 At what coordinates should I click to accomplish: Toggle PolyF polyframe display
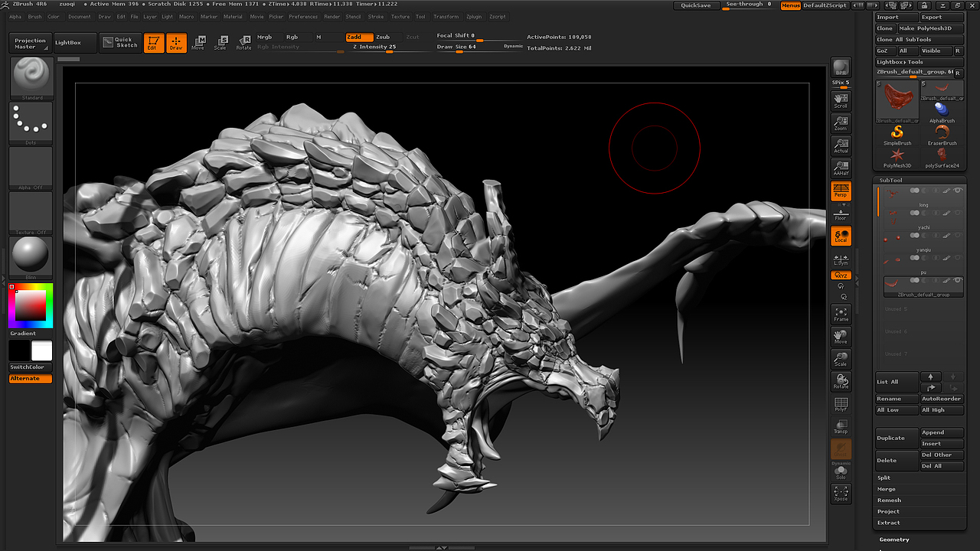pyautogui.click(x=841, y=404)
